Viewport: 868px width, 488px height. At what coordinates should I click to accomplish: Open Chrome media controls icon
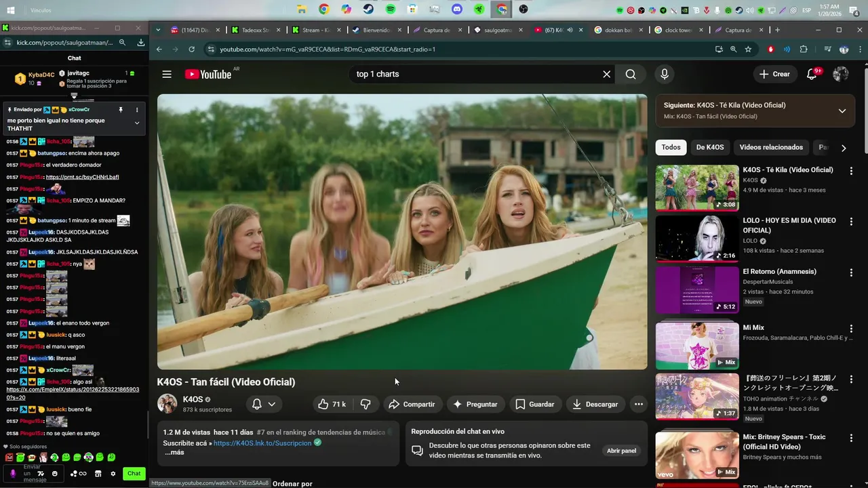(x=827, y=49)
